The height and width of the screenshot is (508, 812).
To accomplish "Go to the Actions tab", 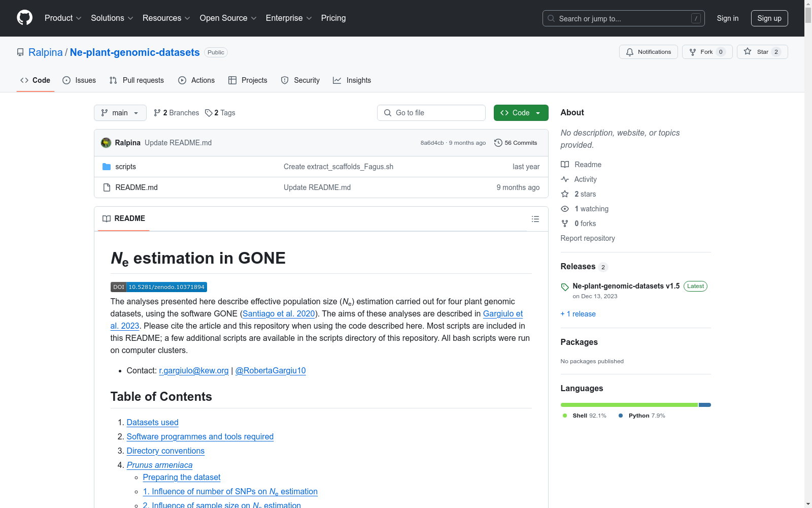I will coord(196,80).
